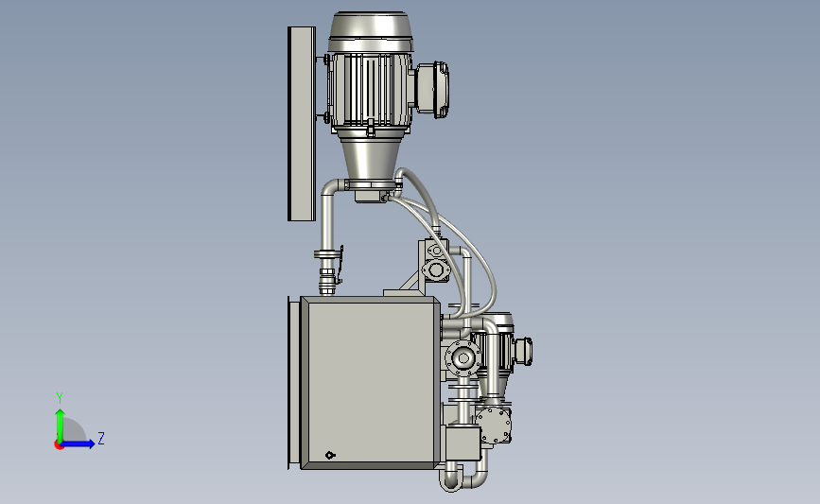Select the tall mounting plate beside the large motor
This screenshot has height=504, width=820.
[302, 124]
